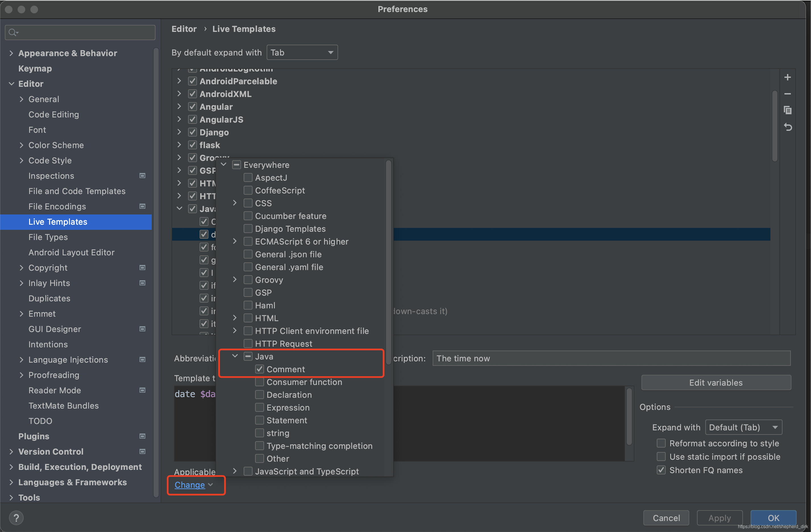This screenshot has height=532, width=811.
Task: Enable Use static import if possible
Action: (x=661, y=456)
